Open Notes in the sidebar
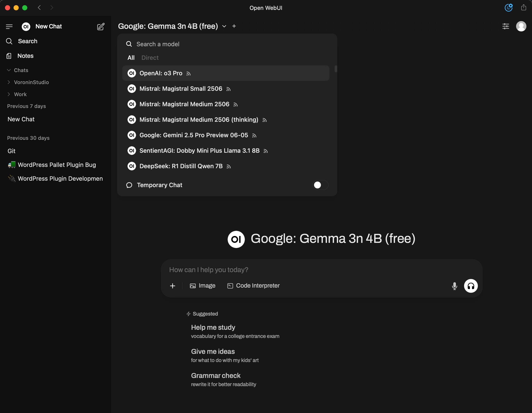Image resolution: width=532 pixels, height=413 pixels. pos(20,56)
